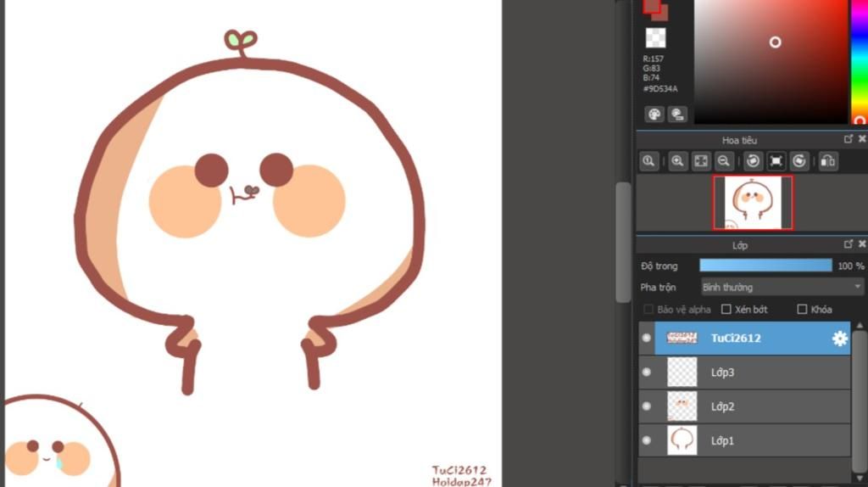The height and width of the screenshot is (487, 868).
Task: Click the zoom in magnifier in navigator
Action: click(677, 161)
